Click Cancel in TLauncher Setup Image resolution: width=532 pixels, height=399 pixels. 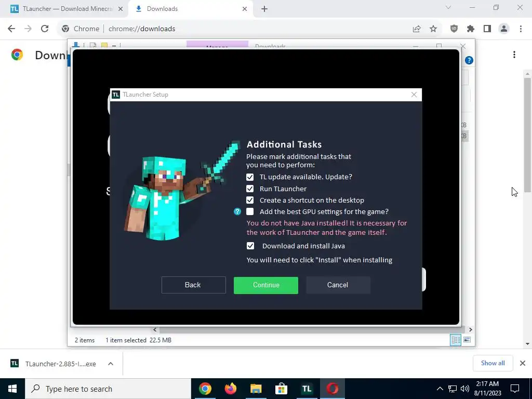point(338,285)
